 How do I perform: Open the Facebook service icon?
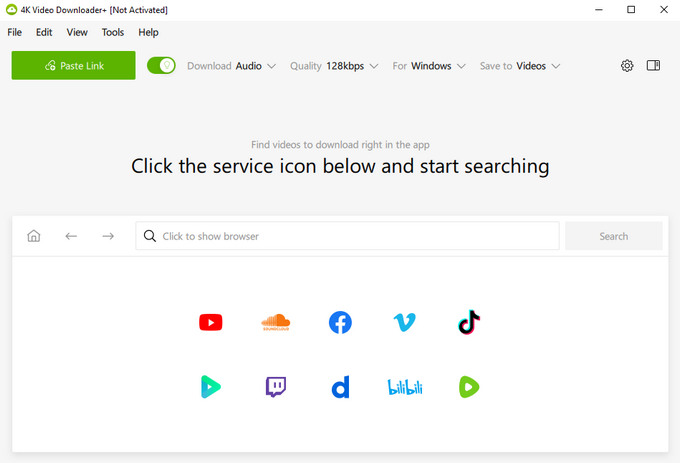click(x=340, y=323)
